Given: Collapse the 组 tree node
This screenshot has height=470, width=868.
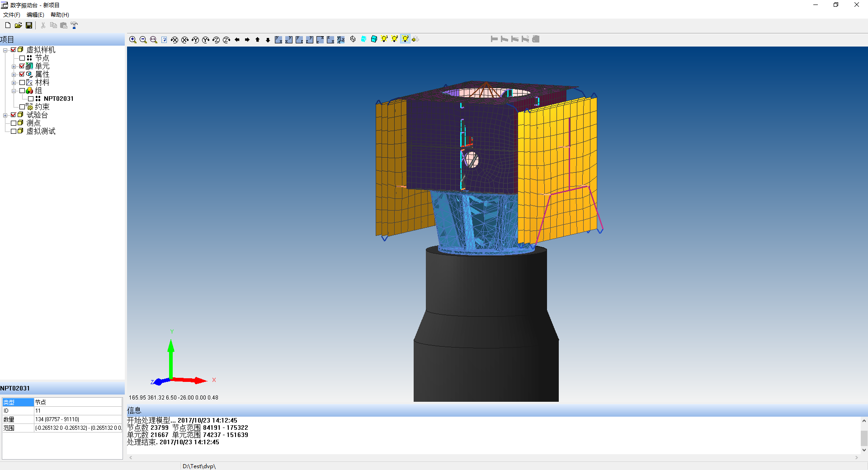Looking at the screenshot, I should pos(14,91).
